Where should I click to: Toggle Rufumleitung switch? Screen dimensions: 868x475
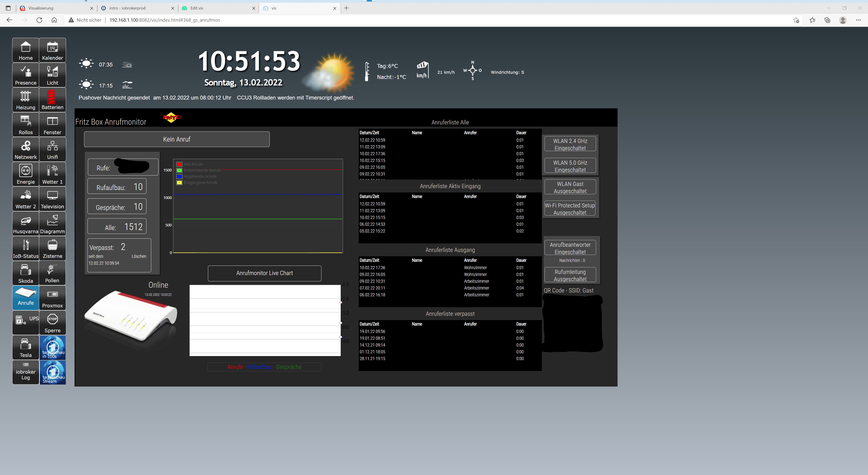tap(570, 275)
